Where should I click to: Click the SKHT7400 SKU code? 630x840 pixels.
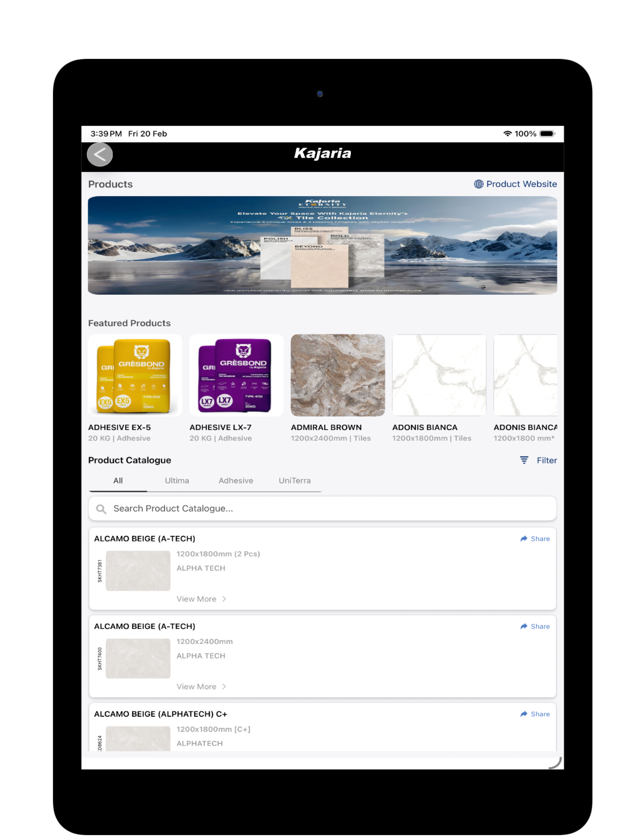100,658
